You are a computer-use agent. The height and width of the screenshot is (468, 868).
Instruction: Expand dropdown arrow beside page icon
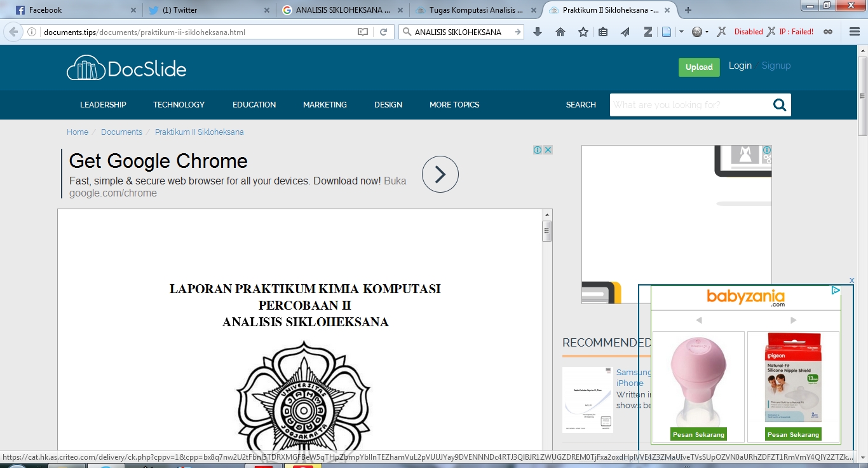tap(681, 32)
